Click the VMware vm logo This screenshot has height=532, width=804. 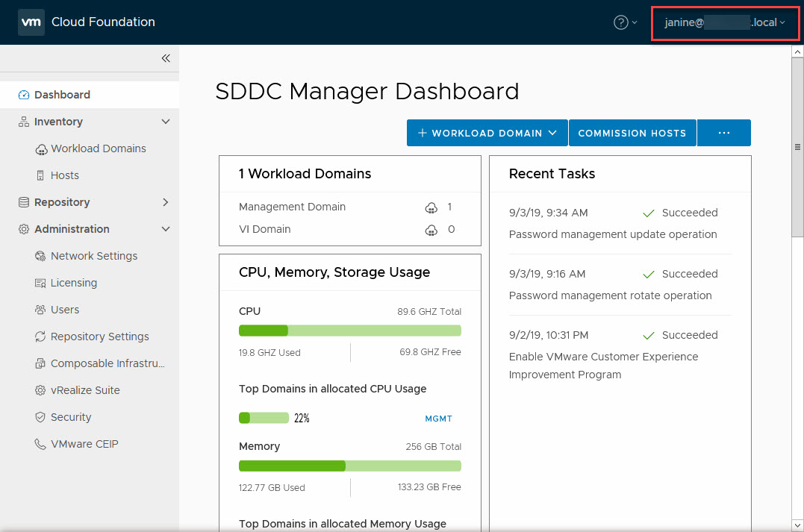click(x=31, y=22)
